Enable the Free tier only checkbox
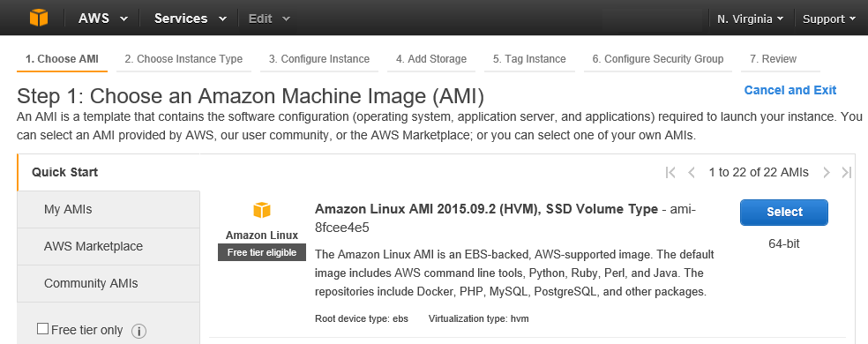The height and width of the screenshot is (344, 868). (42, 329)
